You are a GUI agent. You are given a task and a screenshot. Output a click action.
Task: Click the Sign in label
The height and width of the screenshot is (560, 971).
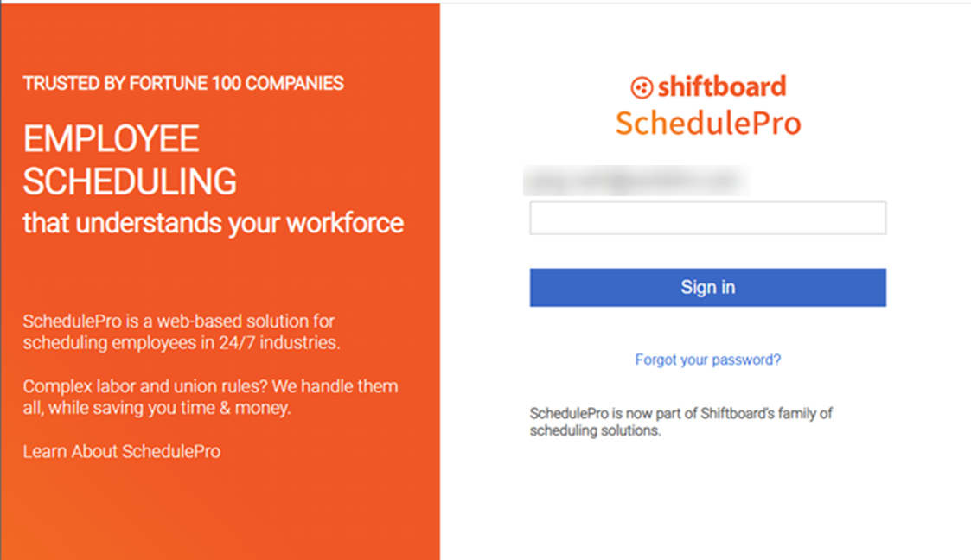coord(707,287)
